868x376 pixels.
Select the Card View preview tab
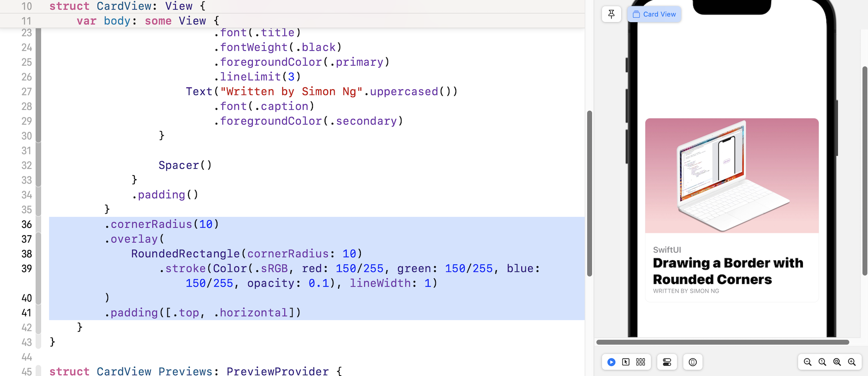[x=654, y=14]
